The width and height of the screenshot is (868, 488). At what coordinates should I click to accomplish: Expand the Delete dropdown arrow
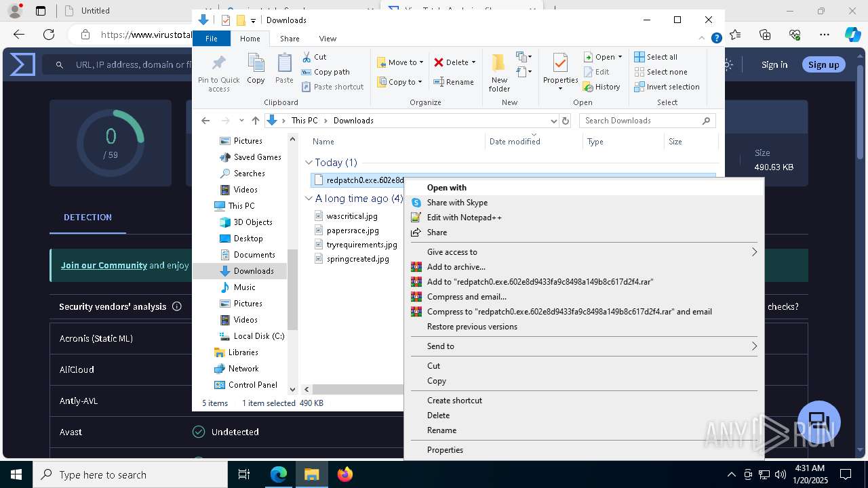pos(473,62)
